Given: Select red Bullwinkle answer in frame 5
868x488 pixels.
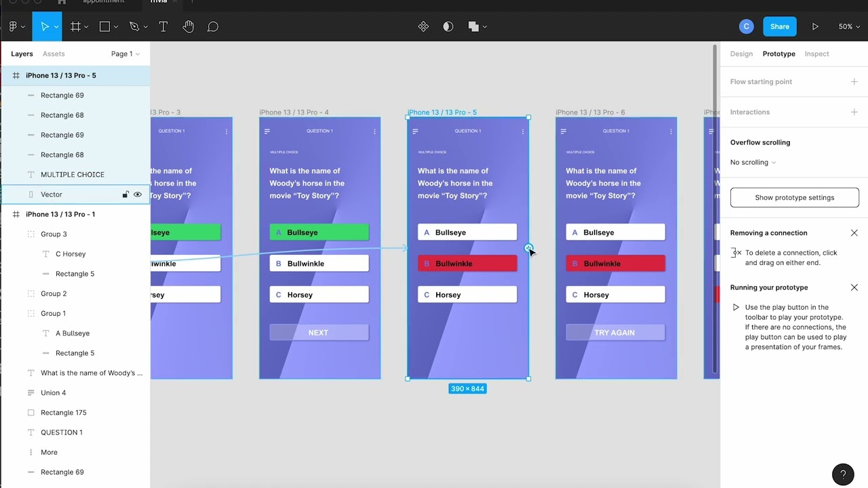Looking at the screenshot, I should (467, 264).
